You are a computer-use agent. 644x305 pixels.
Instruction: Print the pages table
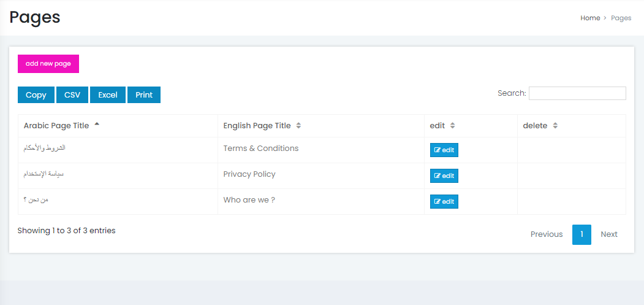pos(144,95)
